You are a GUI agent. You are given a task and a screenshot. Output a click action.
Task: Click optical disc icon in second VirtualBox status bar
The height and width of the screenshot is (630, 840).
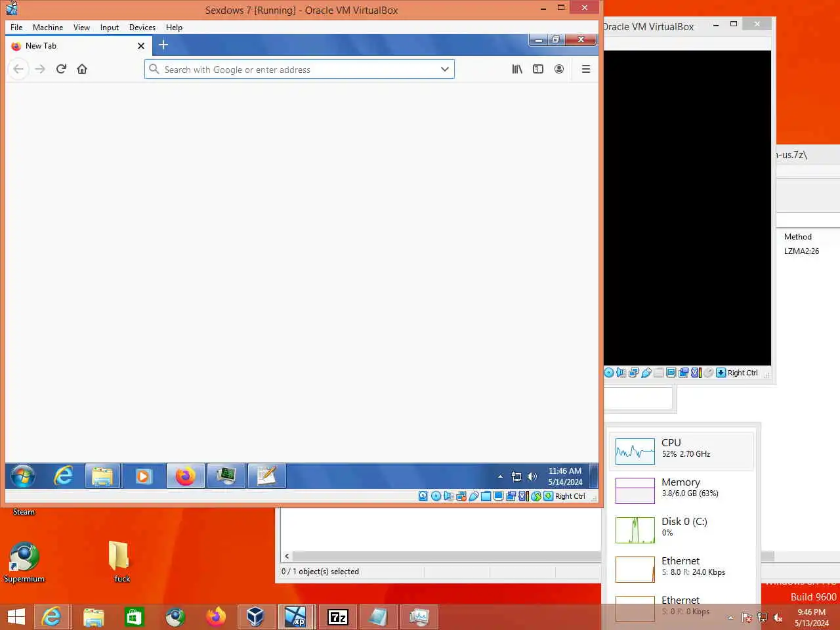pos(609,373)
